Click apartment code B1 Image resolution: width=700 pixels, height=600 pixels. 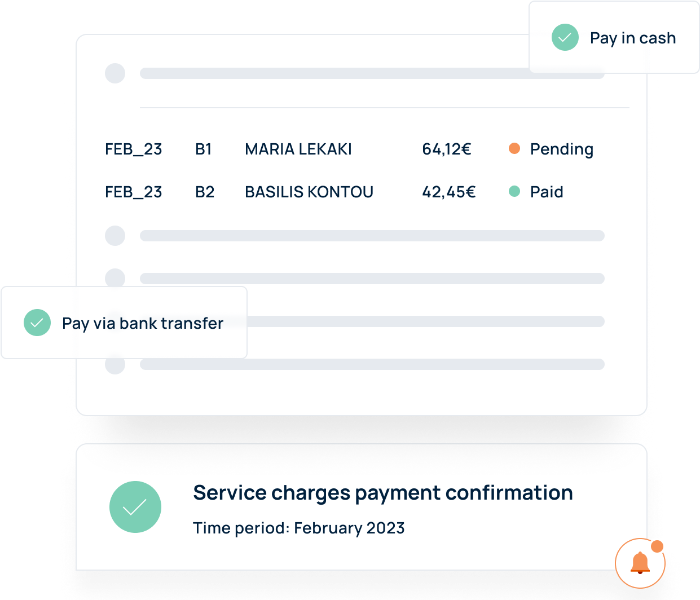pyautogui.click(x=204, y=149)
